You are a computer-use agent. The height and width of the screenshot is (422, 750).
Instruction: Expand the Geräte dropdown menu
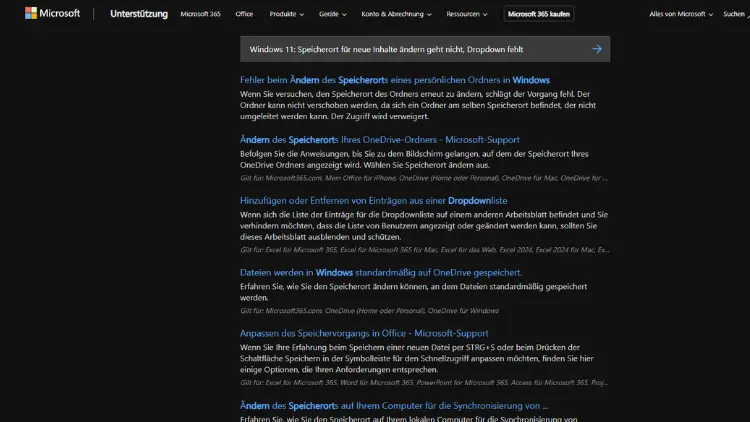tap(332, 14)
